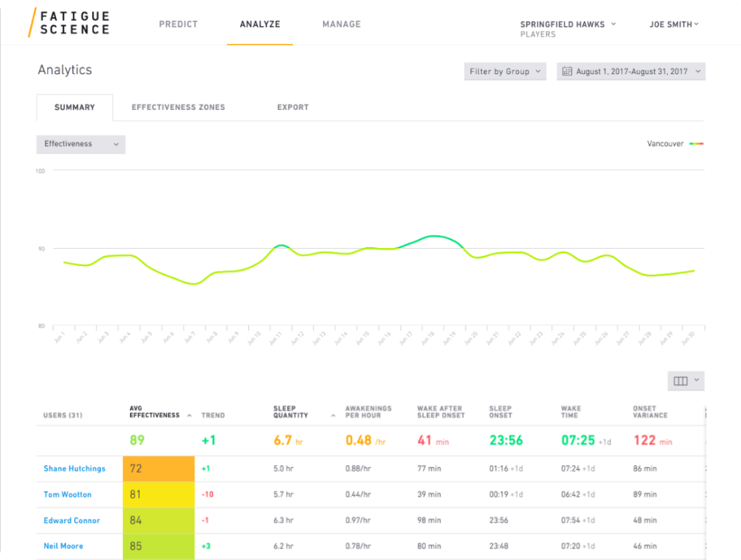Switch to the Effectiveness Zones tab
741x560 pixels.
tap(178, 107)
